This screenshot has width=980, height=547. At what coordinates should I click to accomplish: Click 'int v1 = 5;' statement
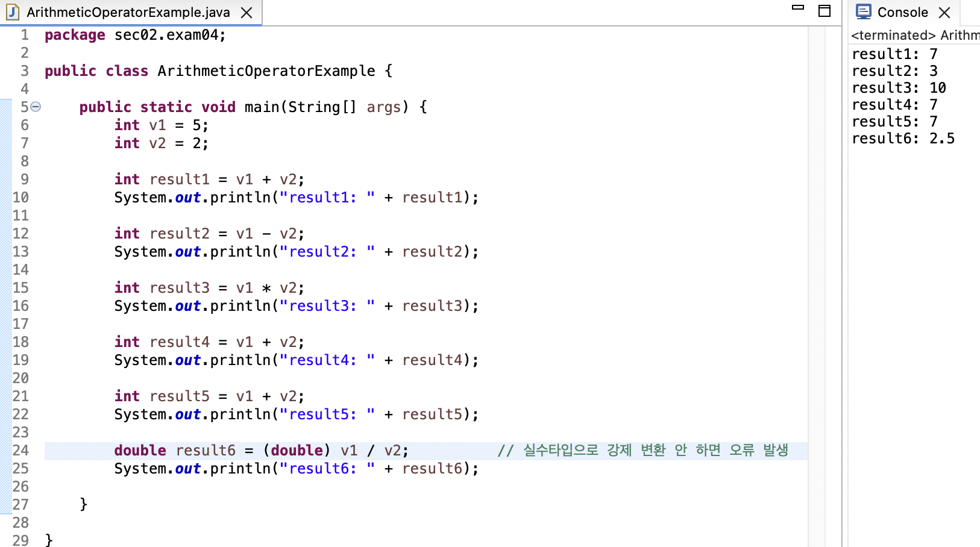(x=162, y=125)
